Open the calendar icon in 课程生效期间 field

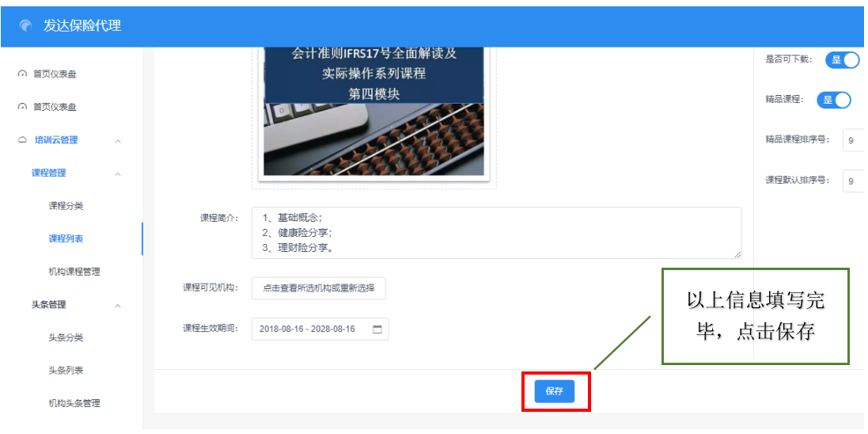click(377, 329)
